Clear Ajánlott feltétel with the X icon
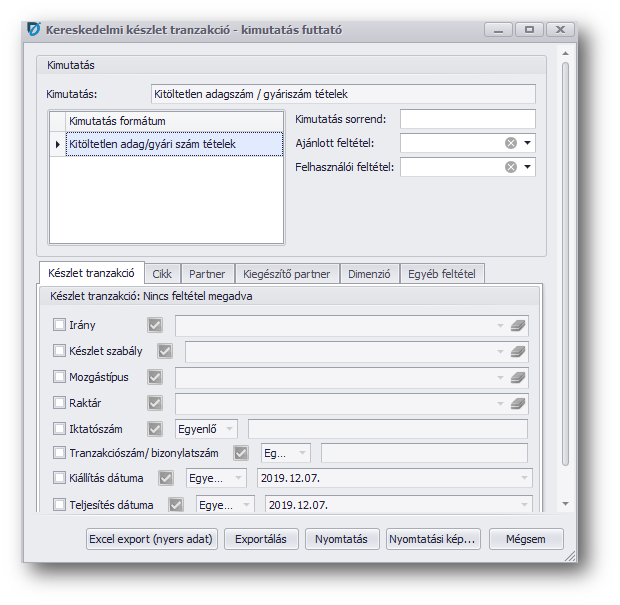The width and height of the screenshot is (620, 605). (x=511, y=143)
